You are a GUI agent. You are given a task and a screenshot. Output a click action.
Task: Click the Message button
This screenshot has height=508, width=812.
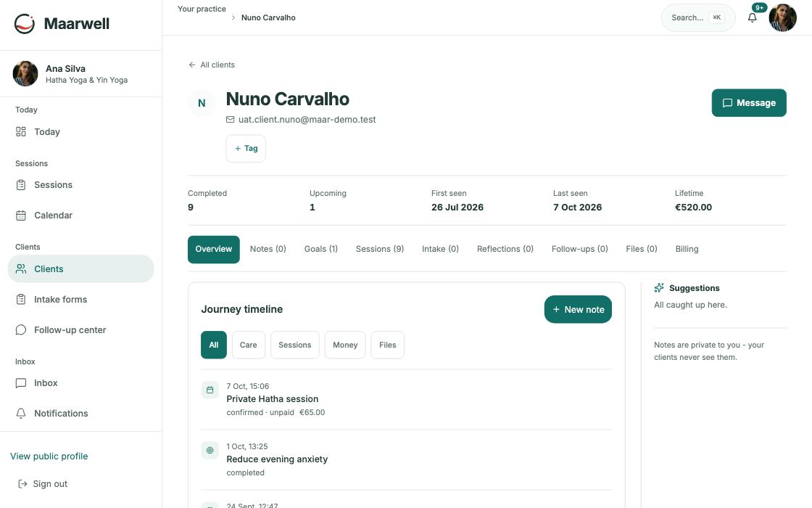(x=749, y=102)
